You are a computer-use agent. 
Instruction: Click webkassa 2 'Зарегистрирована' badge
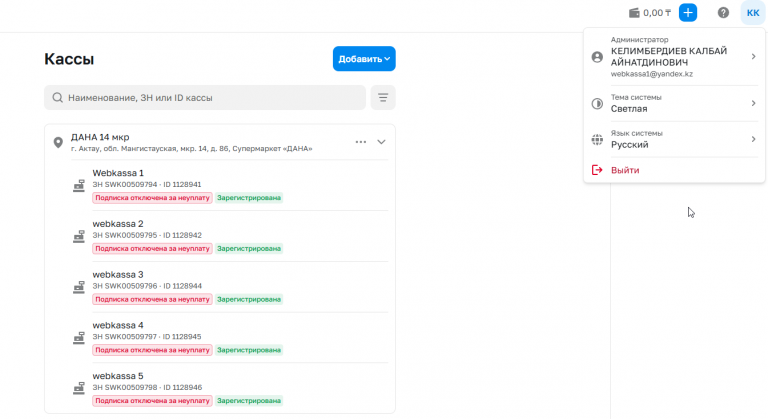[249, 248]
